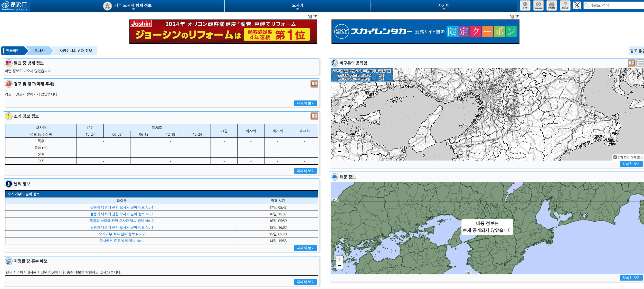Zoom in on the rain cloud map
Screen dimensions: 644x289
[x=339, y=145]
